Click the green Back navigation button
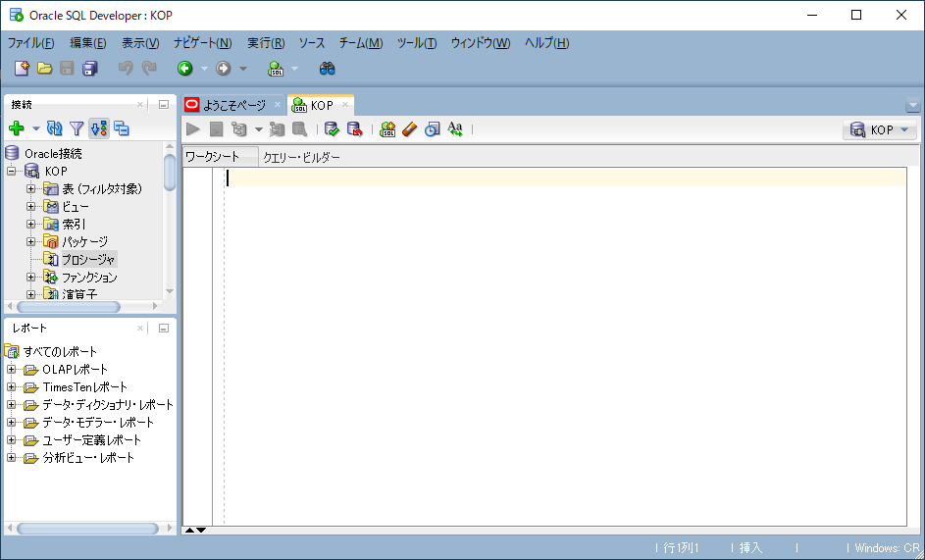The height and width of the screenshot is (560, 925). click(x=185, y=69)
